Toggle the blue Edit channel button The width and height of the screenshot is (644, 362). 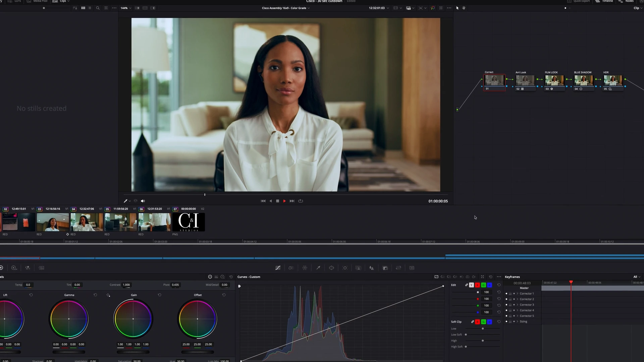489,285
